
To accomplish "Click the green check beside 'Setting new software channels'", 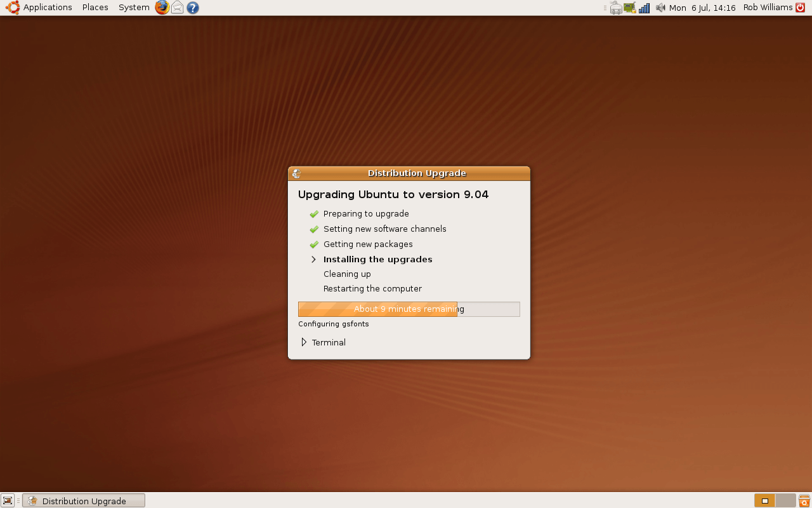I will 314,229.
